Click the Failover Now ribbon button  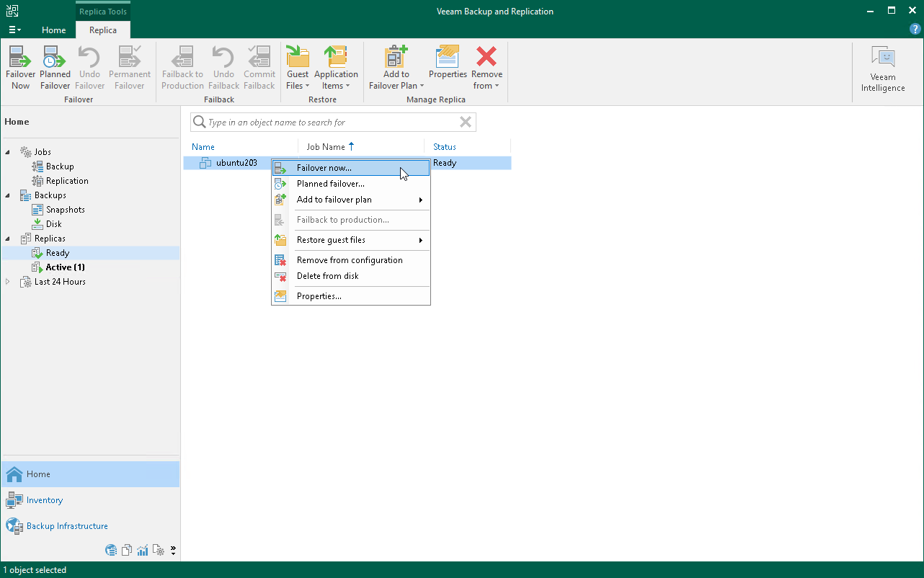coord(21,68)
